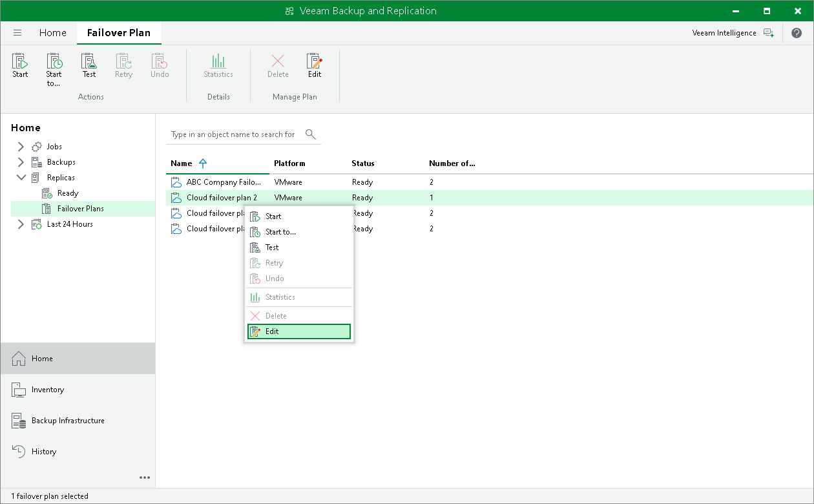Expand the Last 24 Hours node
The width and height of the screenshot is (814, 504).
pyautogui.click(x=21, y=224)
